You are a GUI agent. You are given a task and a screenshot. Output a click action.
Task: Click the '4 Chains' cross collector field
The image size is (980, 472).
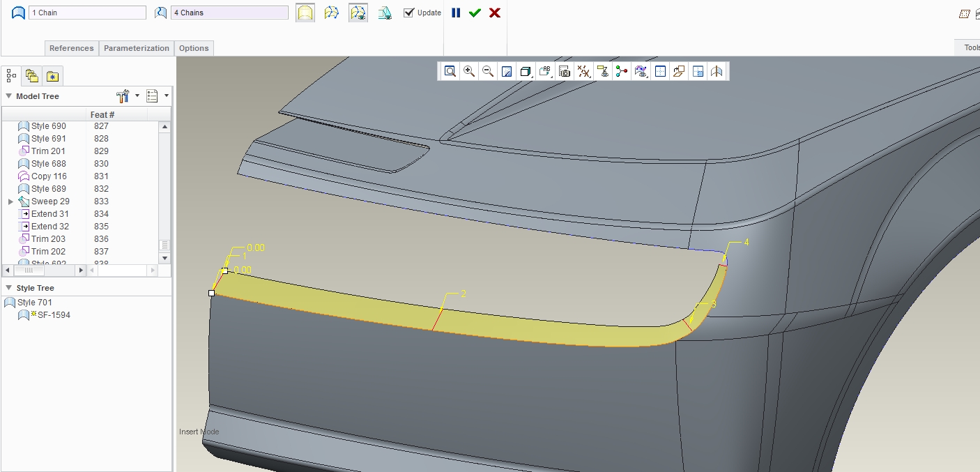[x=229, y=13]
